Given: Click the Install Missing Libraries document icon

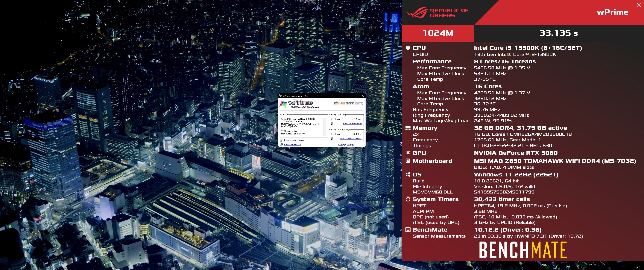Looking at the screenshot, I should (x=281, y=140).
